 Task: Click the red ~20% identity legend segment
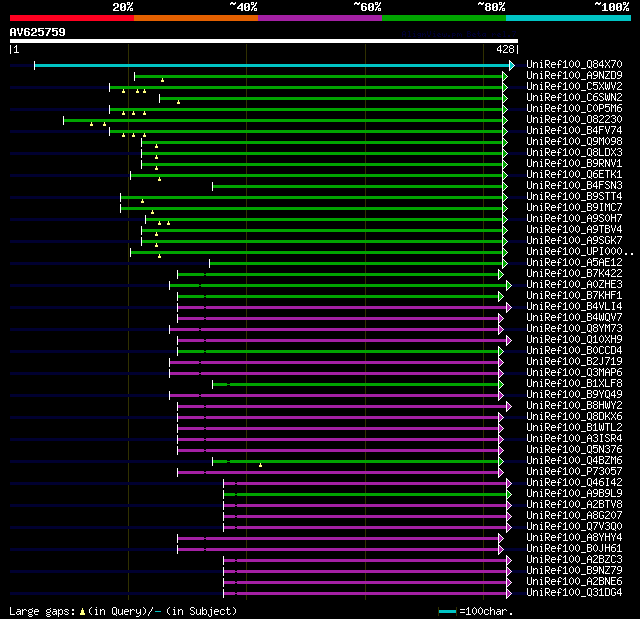coord(72,18)
